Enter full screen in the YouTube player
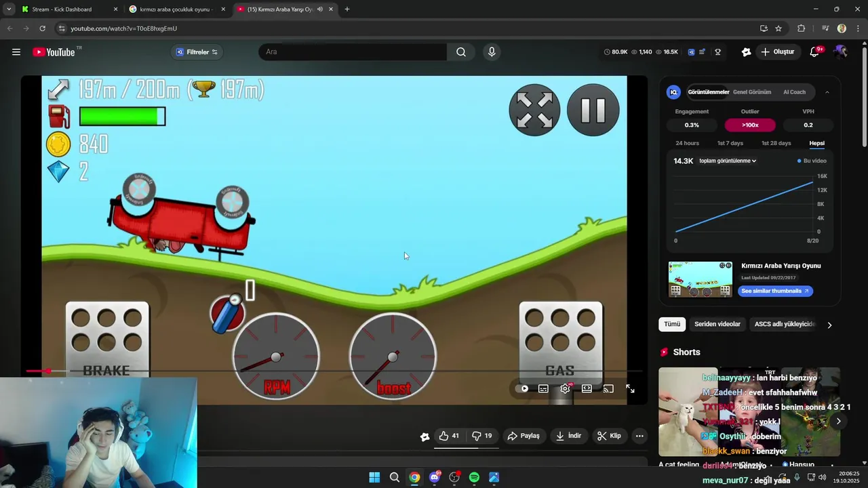 point(630,389)
